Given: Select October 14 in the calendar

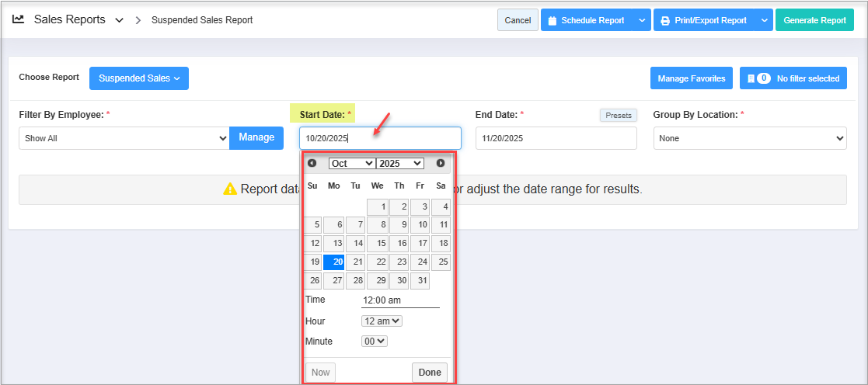Looking at the screenshot, I should pyautogui.click(x=356, y=244).
